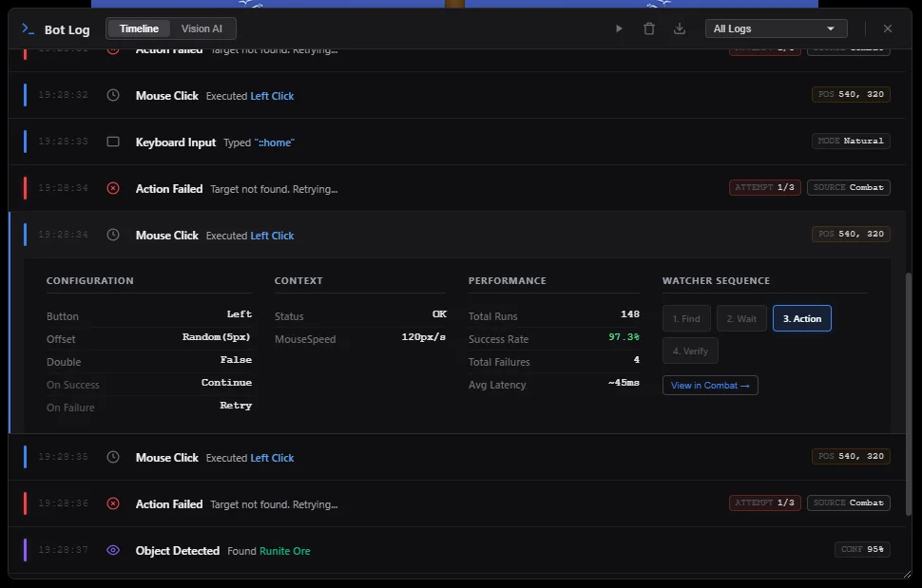
Task: Click the Button value Left
Action: [240, 314]
